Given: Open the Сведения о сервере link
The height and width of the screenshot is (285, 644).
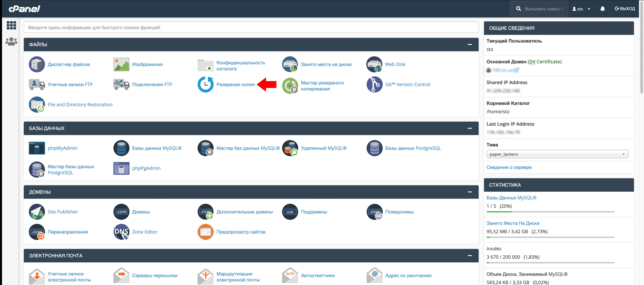Looking at the screenshot, I should pos(509,167).
